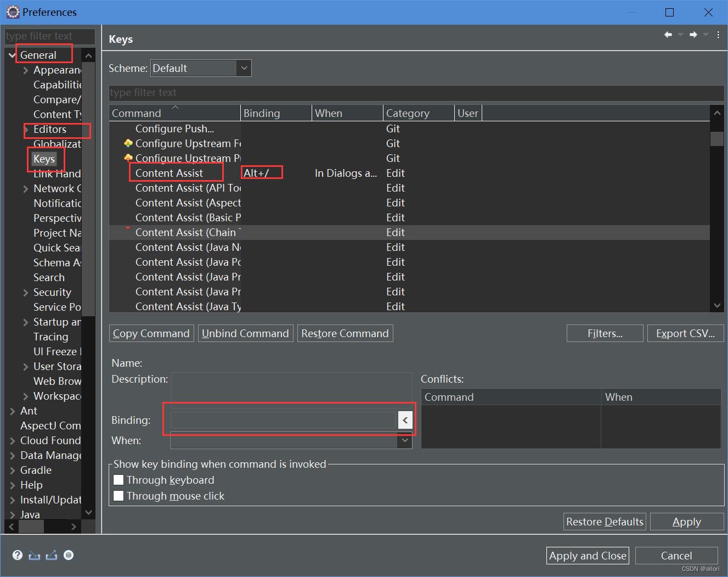Open the view menu via three-dot icon
Screen dimensions: 728x577
click(x=718, y=34)
